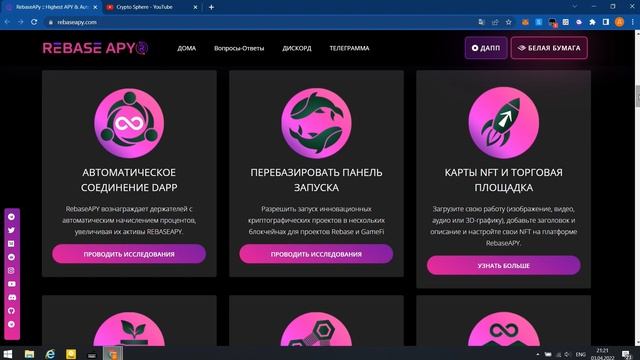Click the address bar showing rebaseapy.com
The width and height of the screenshot is (640, 360).
(261, 22)
